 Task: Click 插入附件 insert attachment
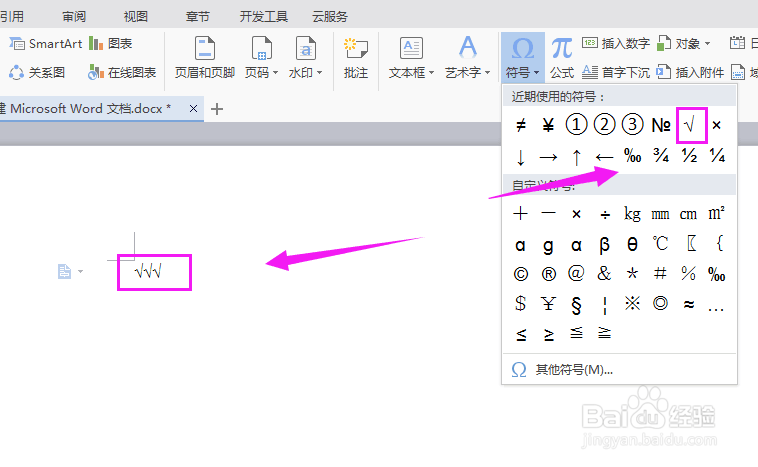tap(690, 73)
